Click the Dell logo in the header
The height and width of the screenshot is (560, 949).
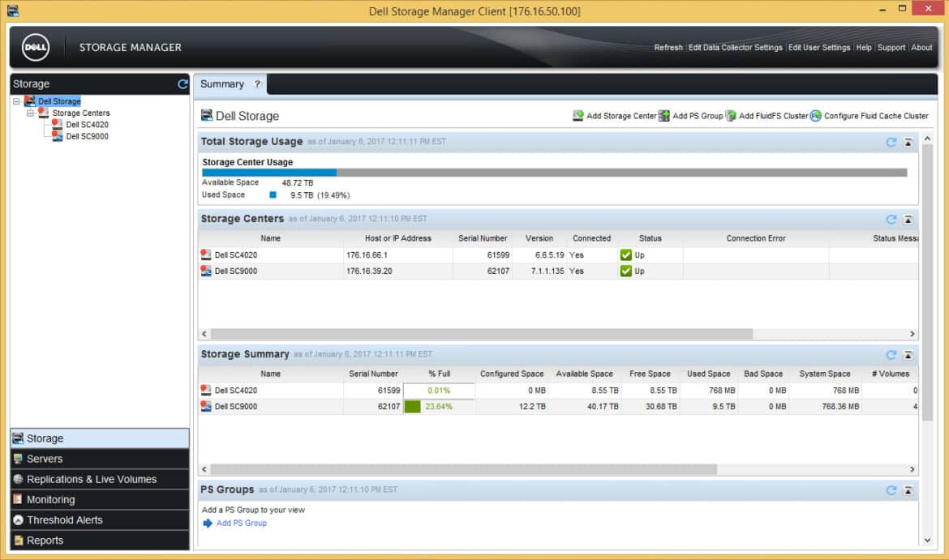35,47
